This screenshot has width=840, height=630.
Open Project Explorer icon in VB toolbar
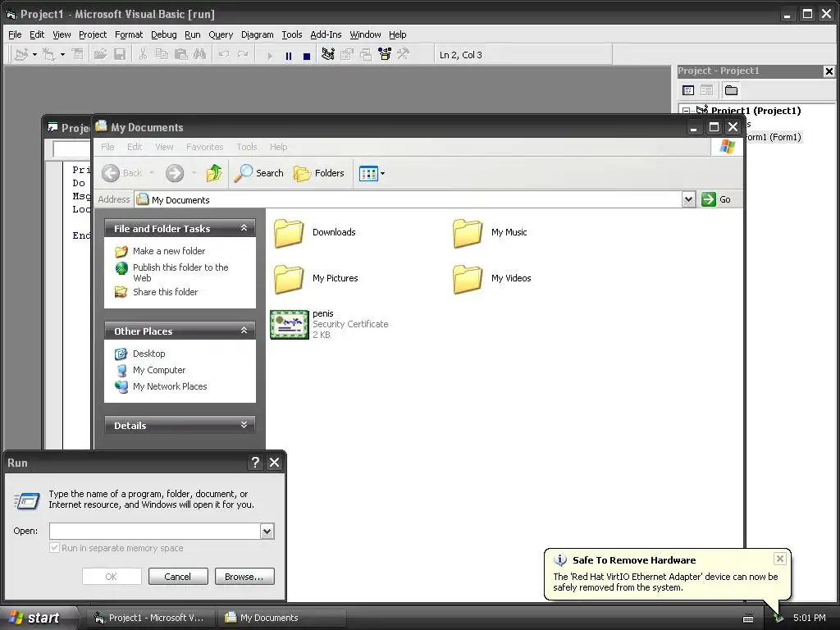click(328, 54)
